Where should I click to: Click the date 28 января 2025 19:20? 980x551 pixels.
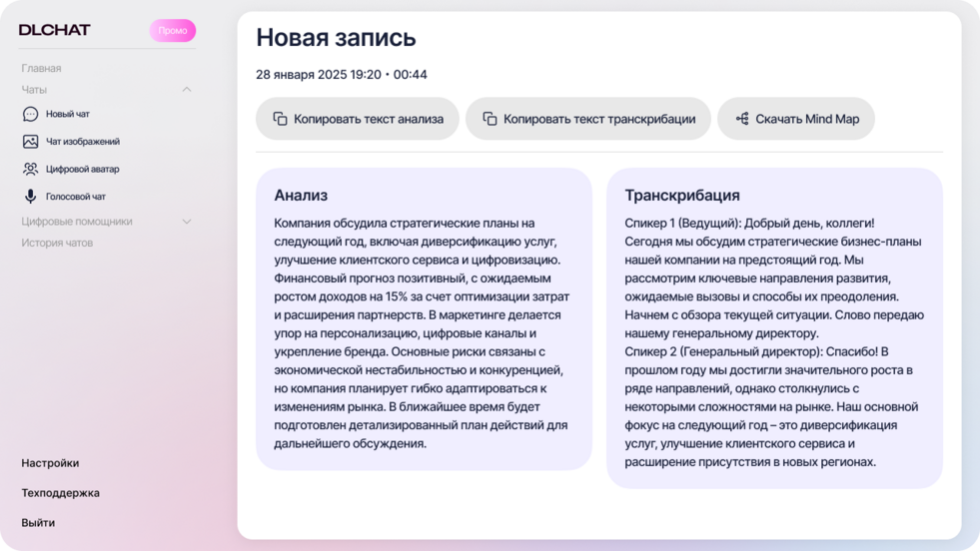tap(318, 74)
